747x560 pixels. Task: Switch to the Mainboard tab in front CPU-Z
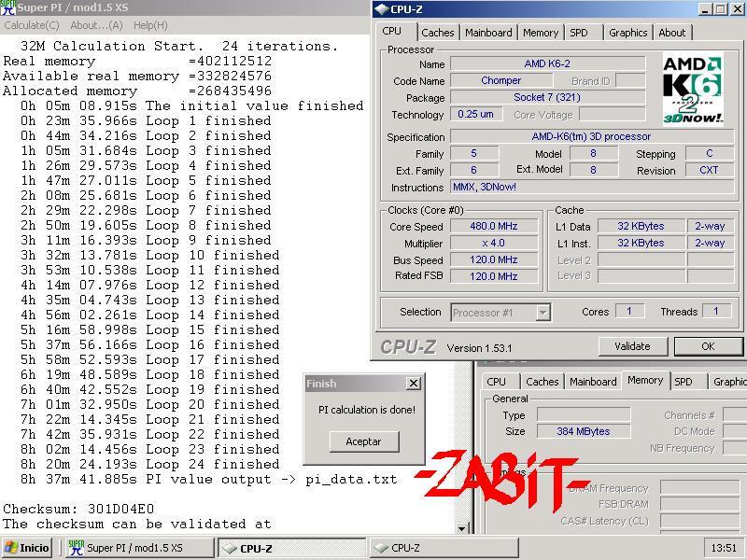pos(488,33)
